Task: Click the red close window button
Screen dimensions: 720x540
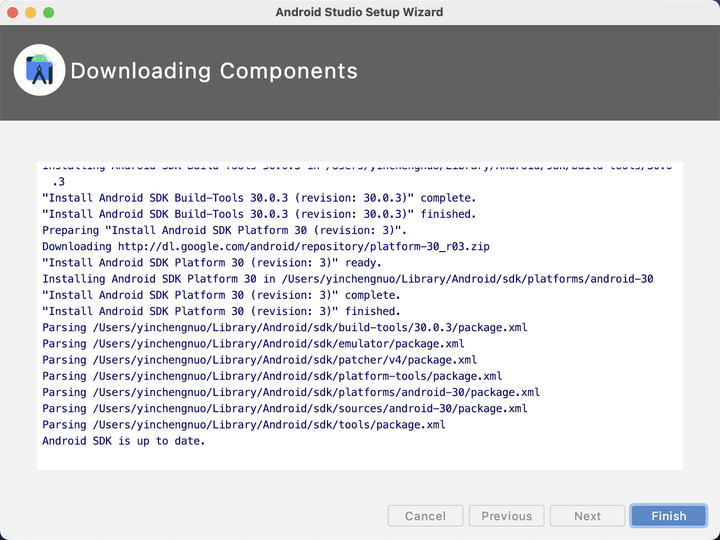Action: (13, 12)
